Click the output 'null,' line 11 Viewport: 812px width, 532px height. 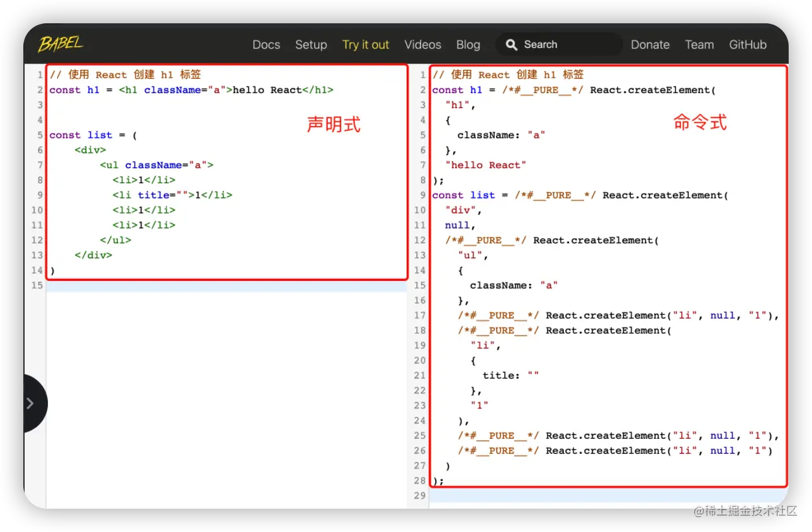click(460, 225)
